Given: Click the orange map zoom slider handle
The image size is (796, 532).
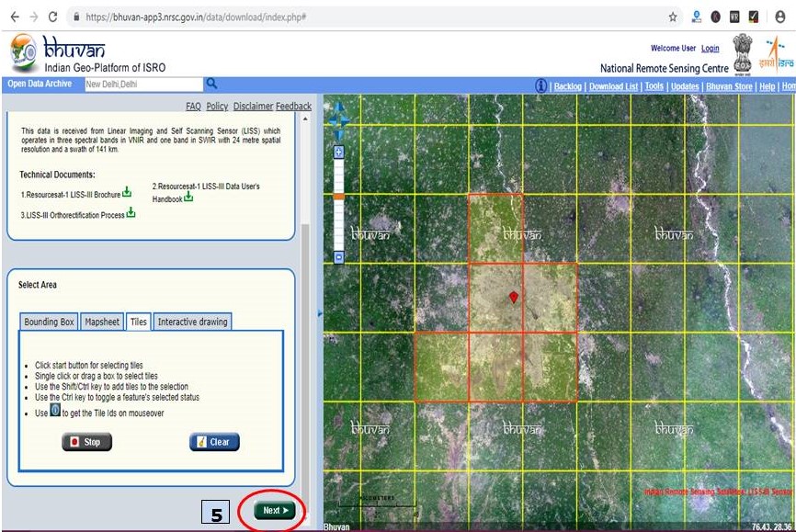Looking at the screenshot, I should pos(338,196).
